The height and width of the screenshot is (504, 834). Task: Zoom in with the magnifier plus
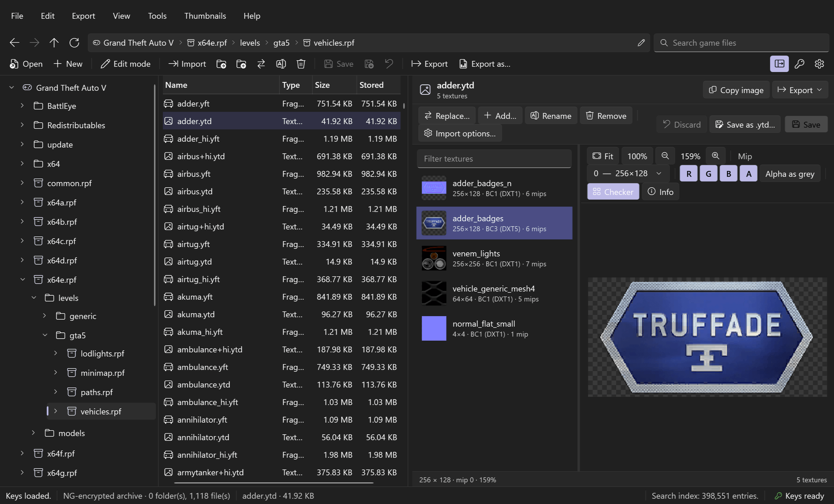pyautogui.click(x=716, y=156)
